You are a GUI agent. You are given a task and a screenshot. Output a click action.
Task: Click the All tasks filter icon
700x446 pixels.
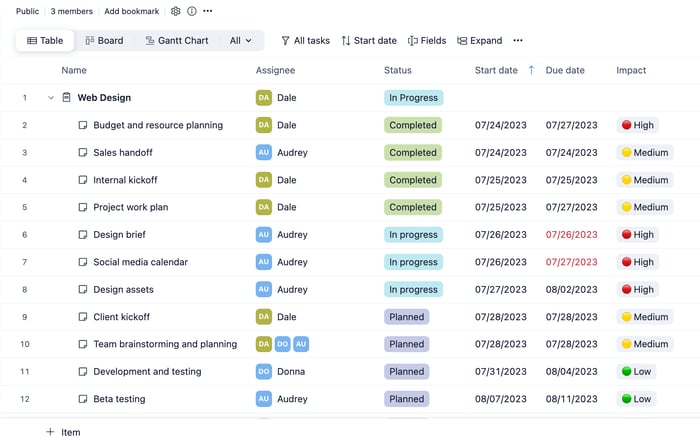coord(285,41)
